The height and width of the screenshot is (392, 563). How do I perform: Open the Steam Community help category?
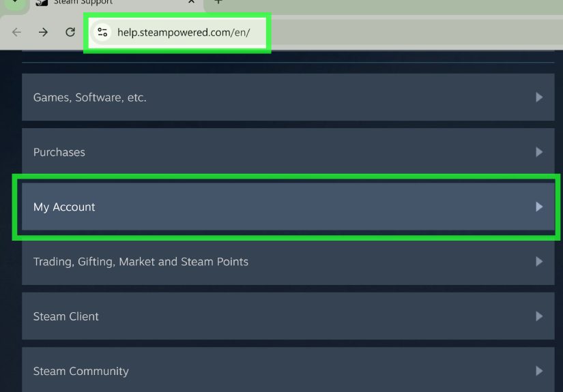pos(288,370)
